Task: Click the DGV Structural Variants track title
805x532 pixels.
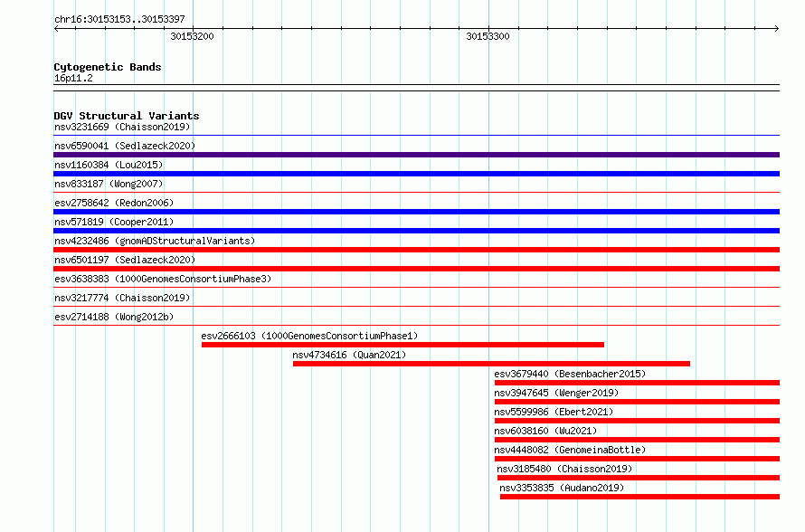Action: click(x=127, y=116)
